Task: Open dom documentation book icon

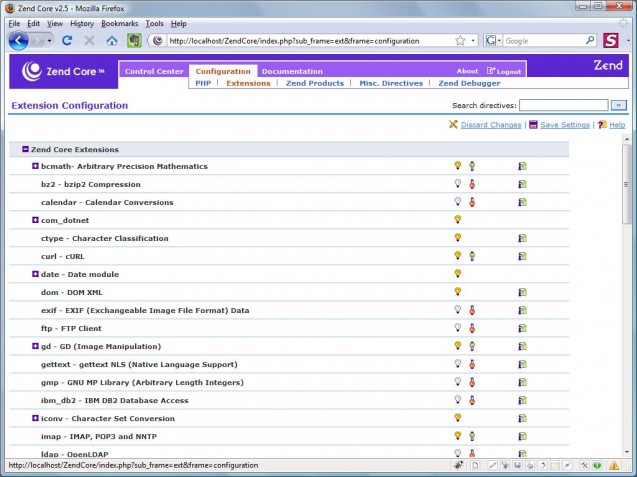Action: [522, 292]
